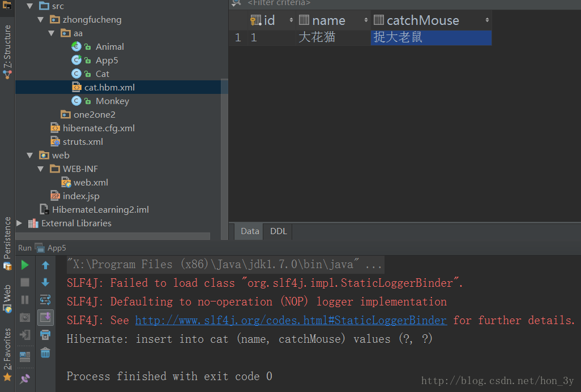The width and height of the screenshot is (581, 392).
Task: Select the one2one2 package
Action: 94,115
